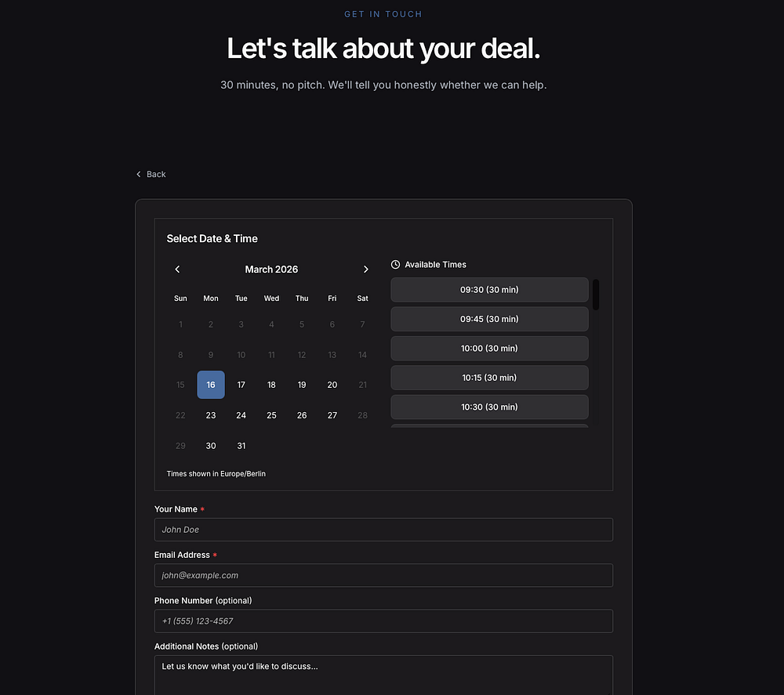Choose March 19 on the calendar
The image size is (784, 695).
tap(302, 385)
